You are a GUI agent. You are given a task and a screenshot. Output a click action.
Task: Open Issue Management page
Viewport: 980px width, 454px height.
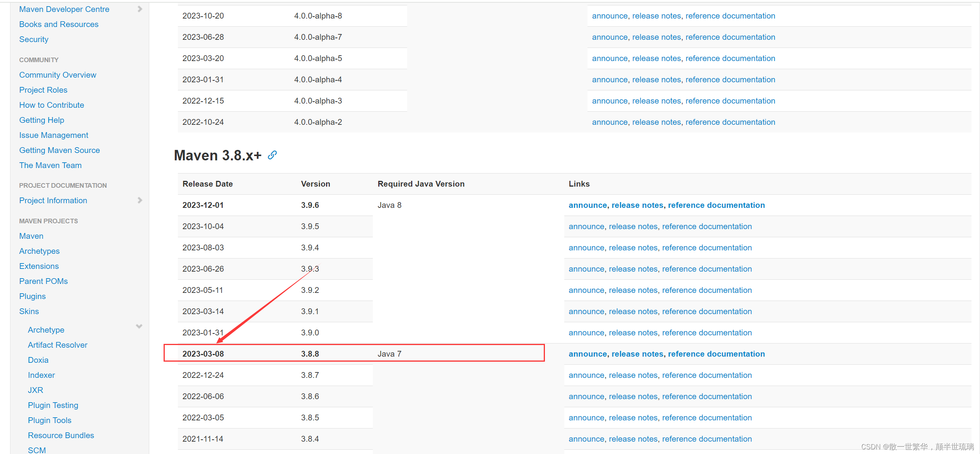pos(54,135)
